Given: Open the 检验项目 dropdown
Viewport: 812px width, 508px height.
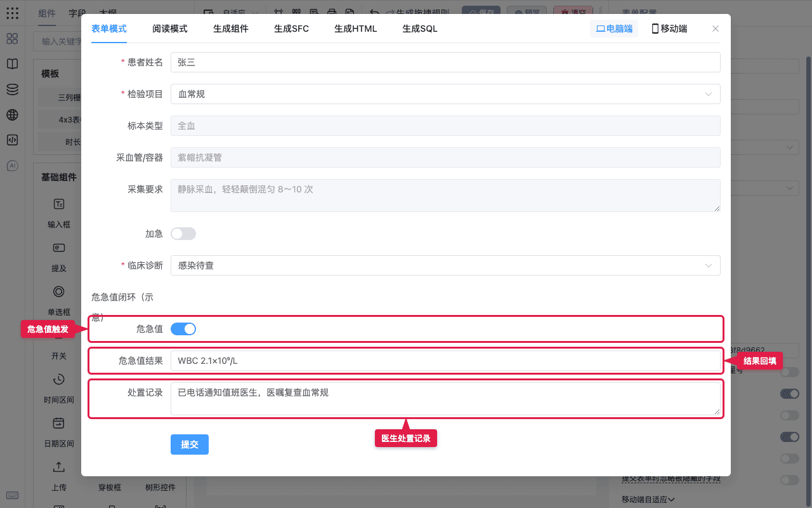Looking at the screenshot, I should 445,94.
